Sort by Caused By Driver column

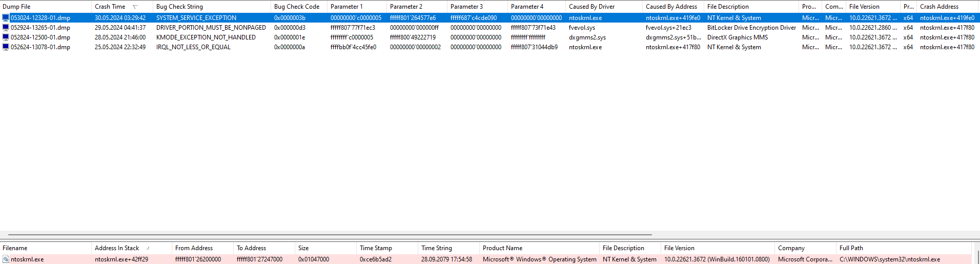pos(604,7)
